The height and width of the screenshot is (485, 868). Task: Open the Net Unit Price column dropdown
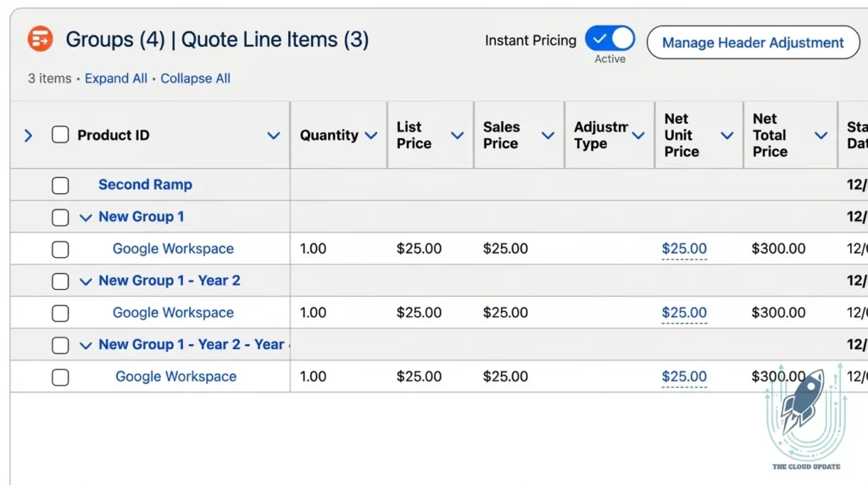tap(727, 136)
